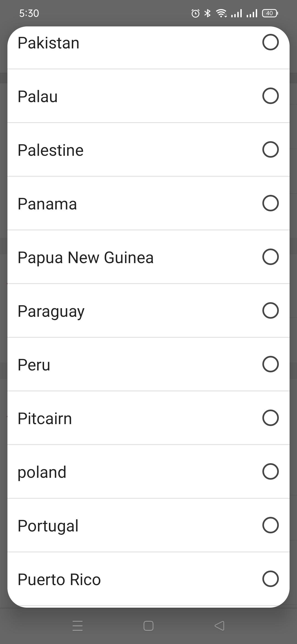Pick the Portugal radio button

pos(270,525)
